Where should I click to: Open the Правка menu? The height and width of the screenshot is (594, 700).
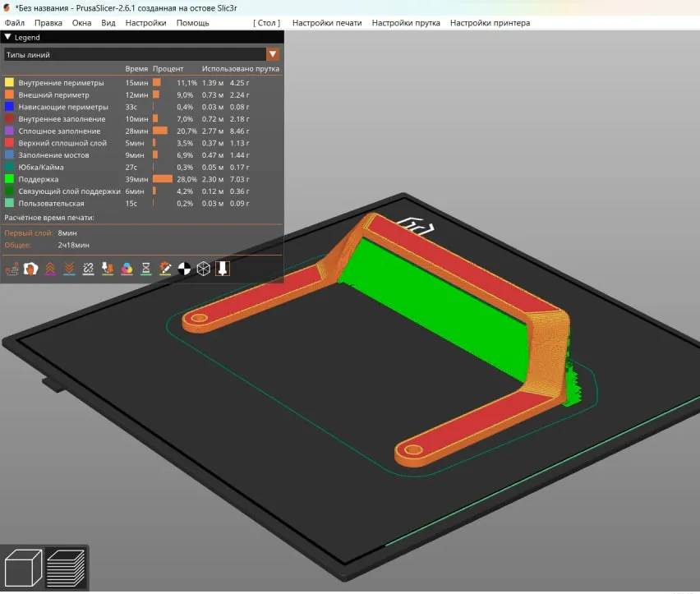pyautogui.click(x=48, y=23)
